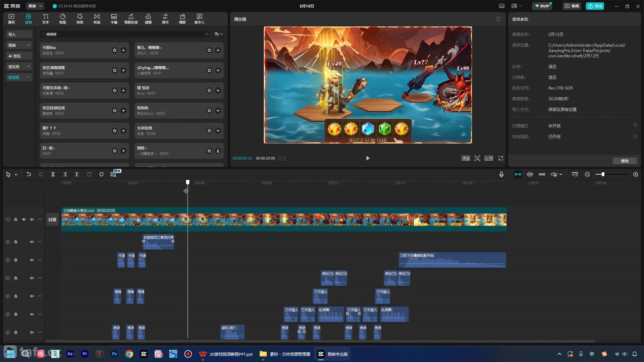Select the split clip tool
The image size is (644, 362).
(x=53, y=174)
